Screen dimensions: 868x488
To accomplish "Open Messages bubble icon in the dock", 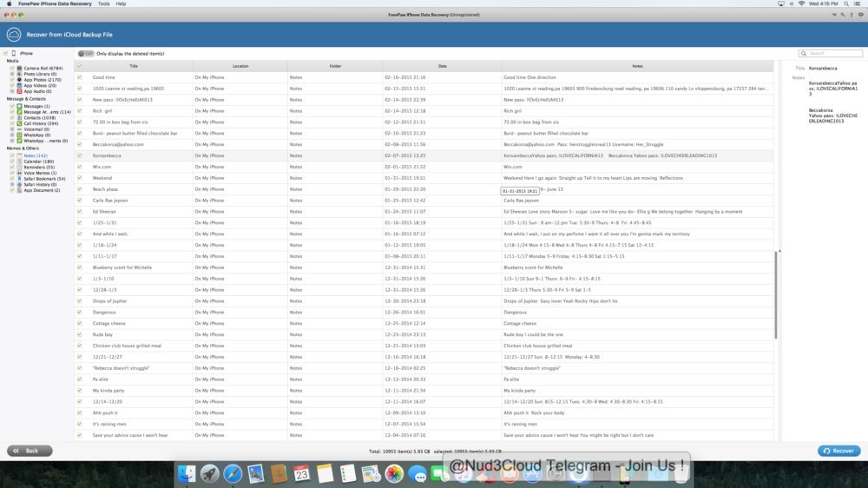I will pos(417,473).
